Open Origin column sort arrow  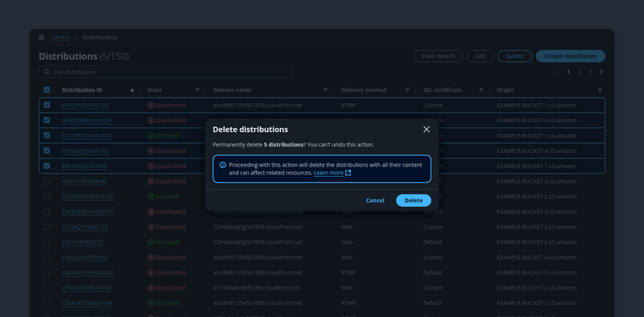[x=600, y=90]
